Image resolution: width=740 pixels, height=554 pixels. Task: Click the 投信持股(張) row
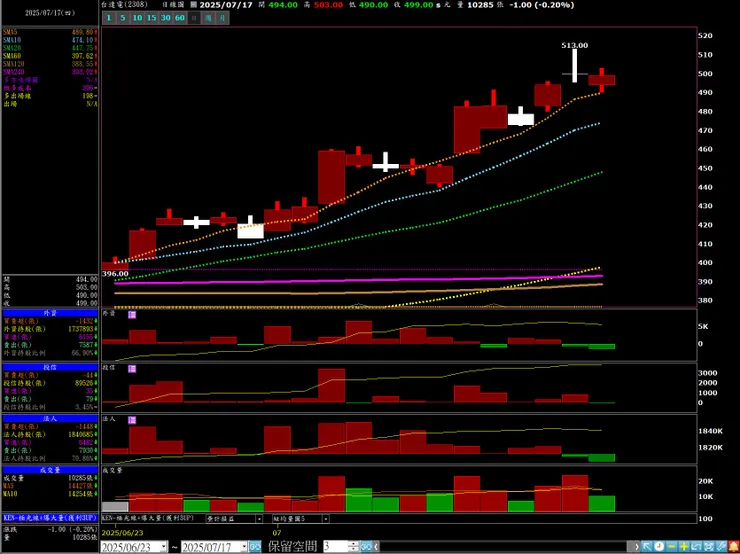pyautogui.click(x=50, y=383)
